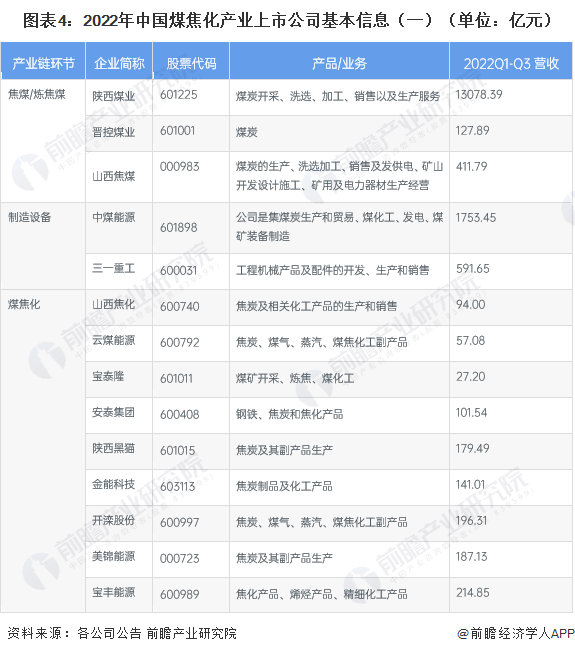Image resolution: width=575 pixels, height=654 pixels.
Task: Click the 企业简称 column header
Action: (x=119, y=61)
